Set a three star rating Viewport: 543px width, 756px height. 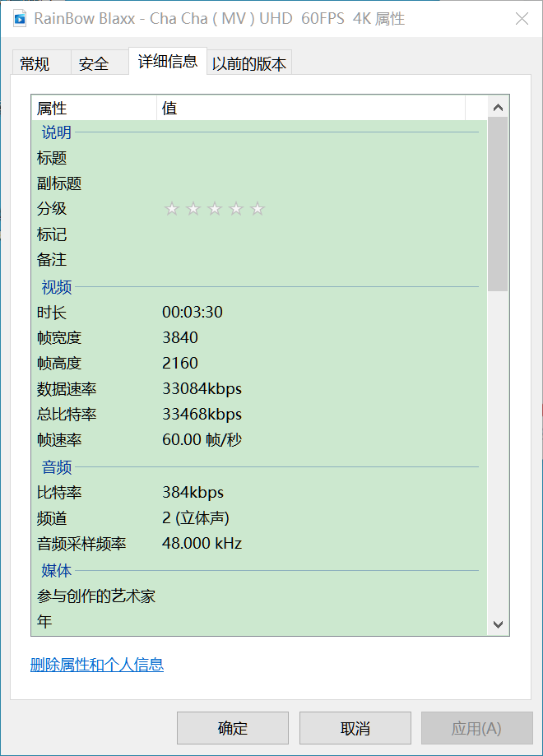pos(215,209)
